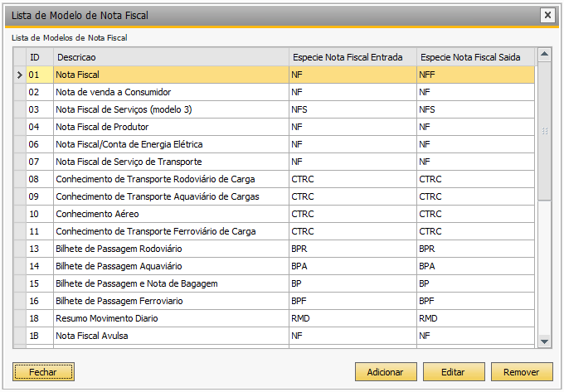Select Nota de venda a Consumidor row

(280, 92)
